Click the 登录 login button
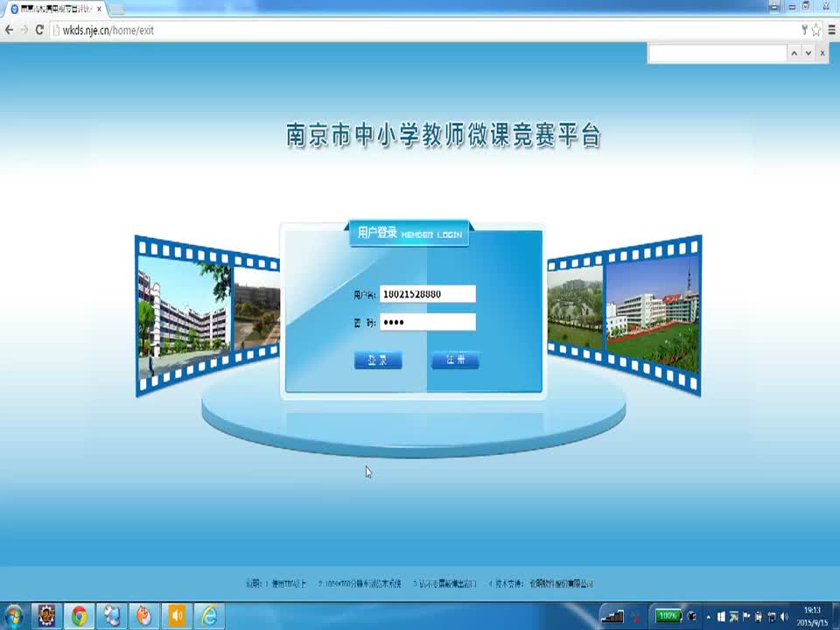The height and width of the screenshot is (630, 840). 378,360
